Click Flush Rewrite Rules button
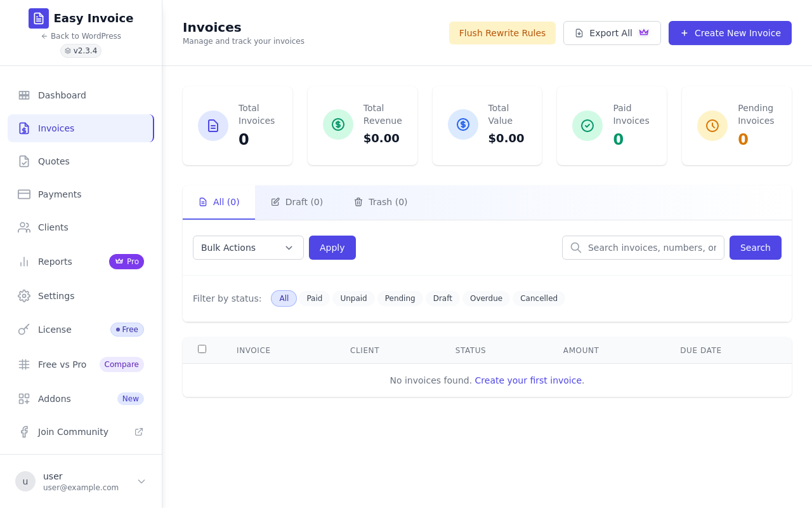Screen dimensions: 812x508 click(x=502, y=33)
